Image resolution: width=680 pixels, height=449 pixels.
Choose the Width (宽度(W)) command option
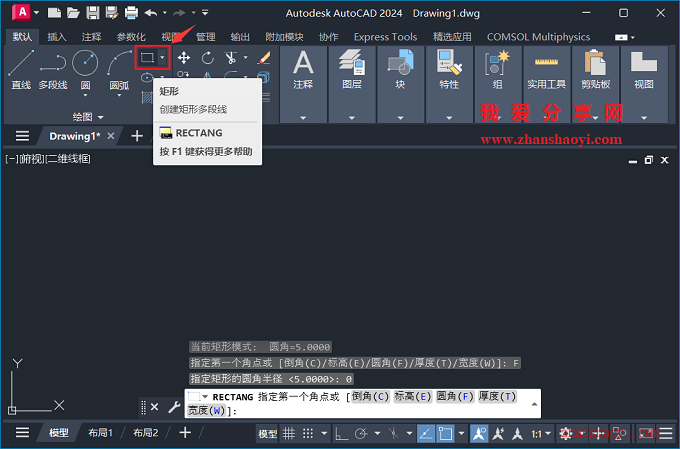click(206, 410)
